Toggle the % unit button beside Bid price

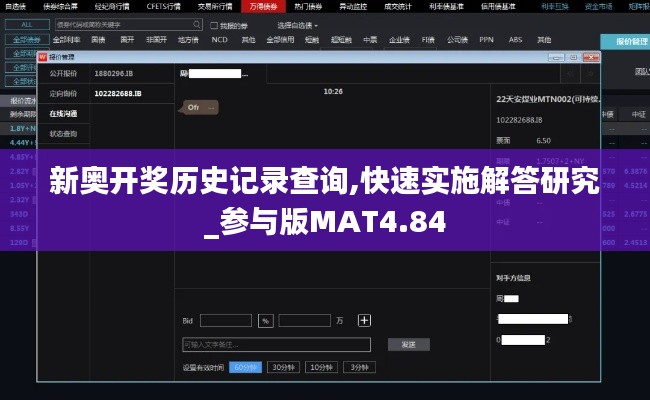(266, 321)
